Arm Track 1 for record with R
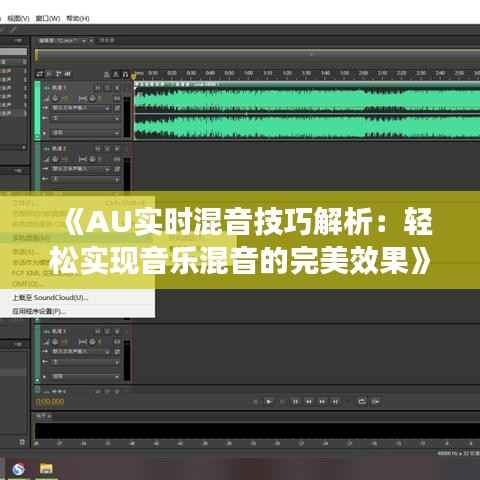 coord(117,88)
